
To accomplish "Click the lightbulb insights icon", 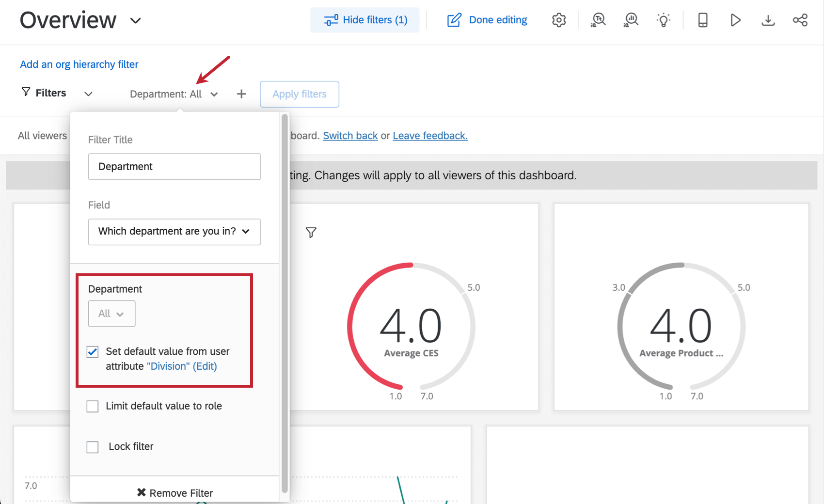I will (663, 20).
